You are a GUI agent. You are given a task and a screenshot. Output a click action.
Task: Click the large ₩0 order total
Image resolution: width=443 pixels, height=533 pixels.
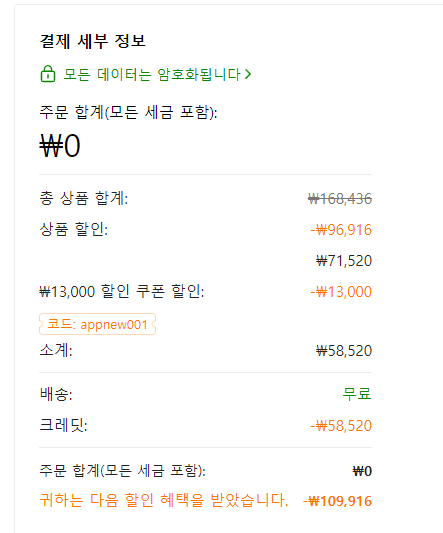coord(60,145)
